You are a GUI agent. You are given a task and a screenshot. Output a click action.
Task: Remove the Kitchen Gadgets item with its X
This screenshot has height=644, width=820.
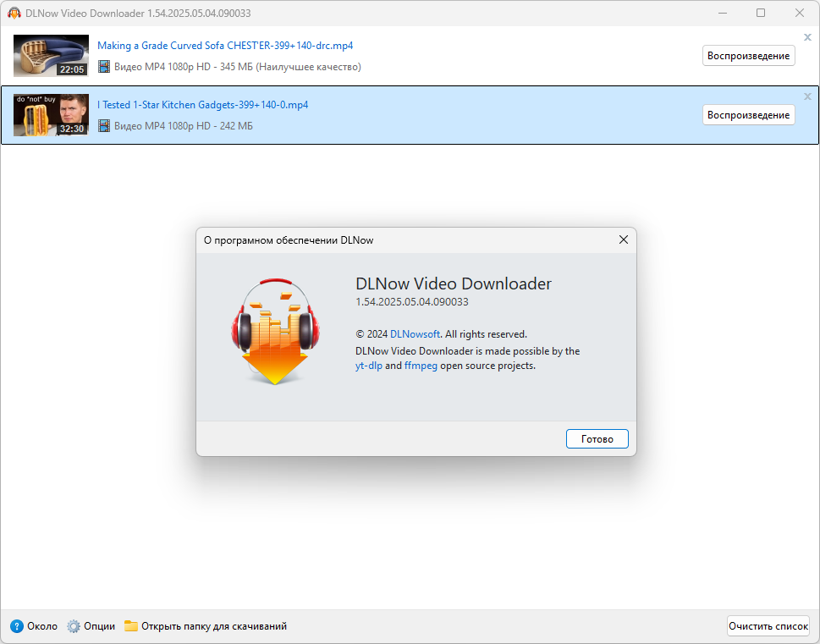(807, 96)
